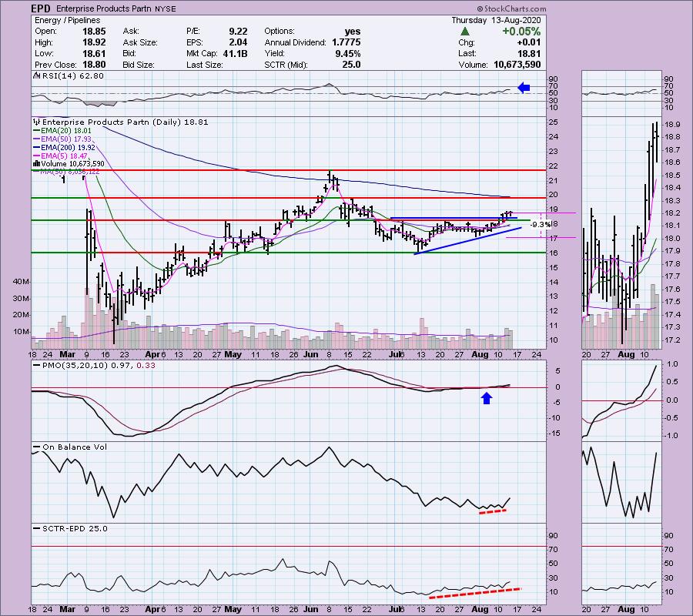Click the Chg value +0.01
Image resolution: width=693 pixels, height=616 pixels.
[x=528, y=42]
